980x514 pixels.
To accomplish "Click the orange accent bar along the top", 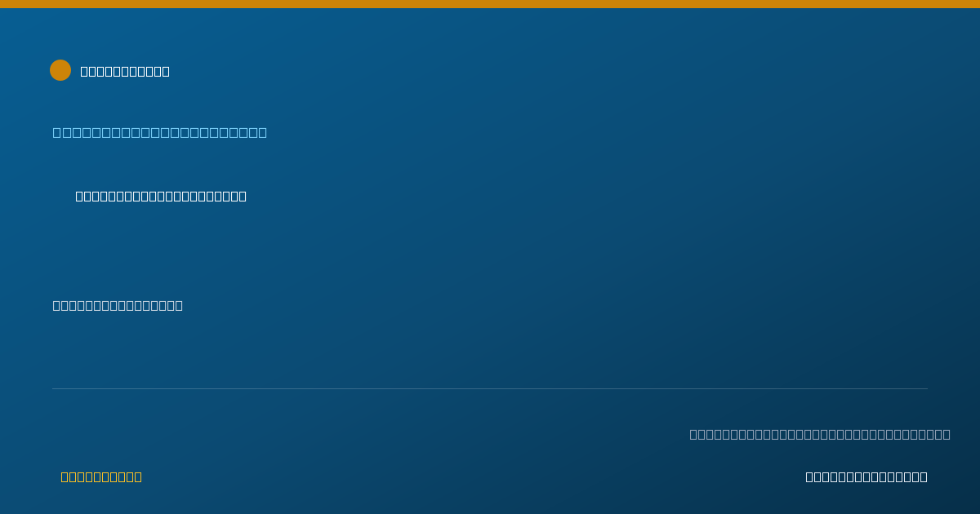I will pos(490,4).
